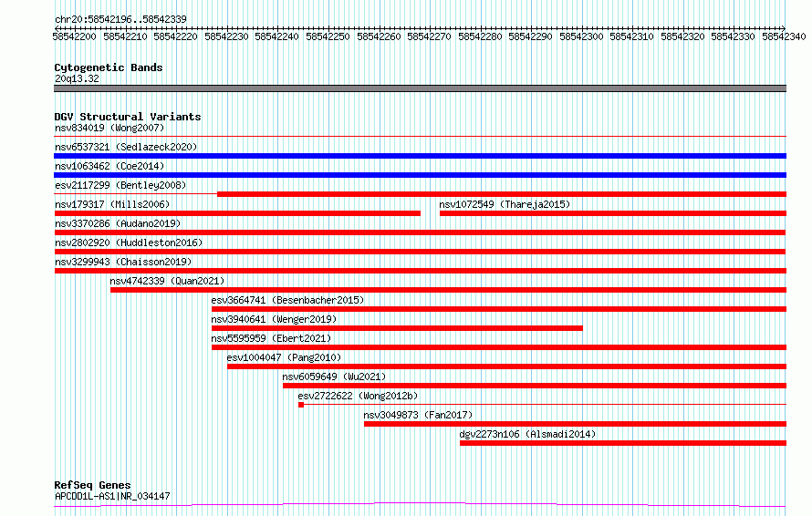Screen dimensions: 812x516
Task: Click the esv1004047 (Pang2010) red bar
Action: (x=506, y=366)
